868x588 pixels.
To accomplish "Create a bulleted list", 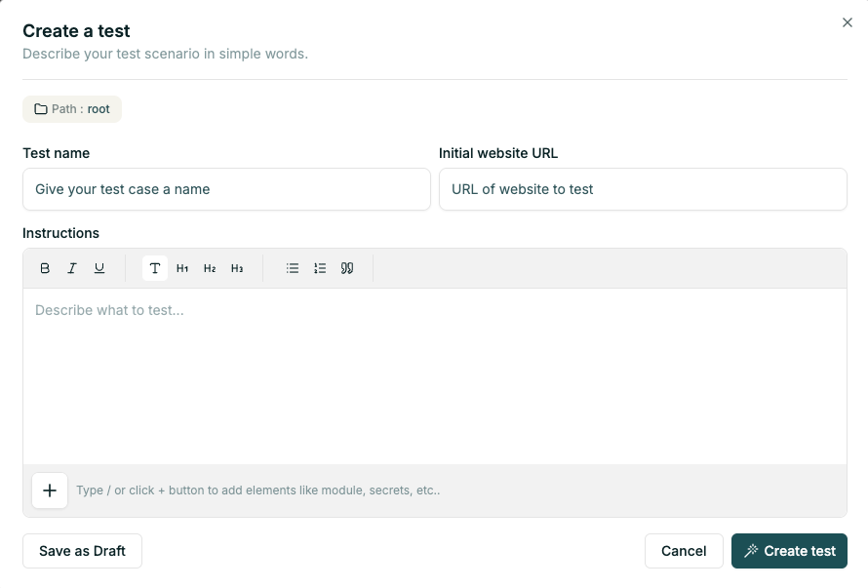I will [293, 268].
